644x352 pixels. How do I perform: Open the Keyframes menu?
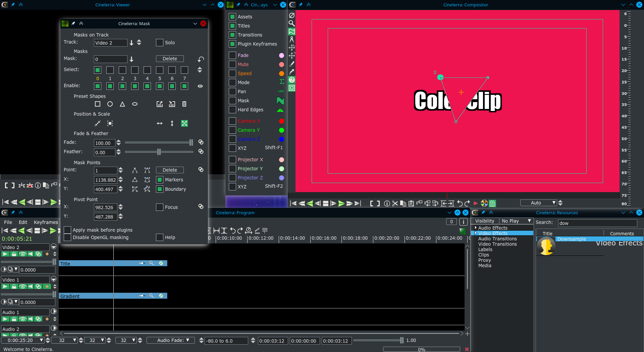click(46, 222)
